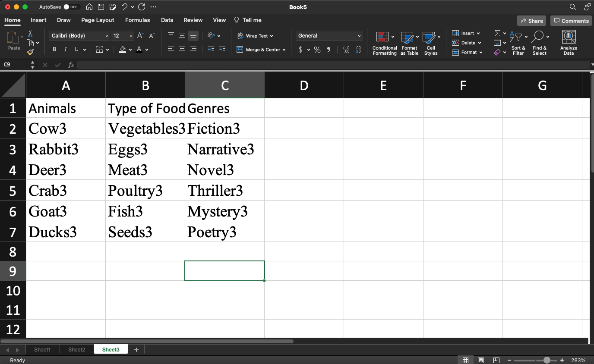
Task: Open the Comments pane button
Action: [x=571, y=21]
